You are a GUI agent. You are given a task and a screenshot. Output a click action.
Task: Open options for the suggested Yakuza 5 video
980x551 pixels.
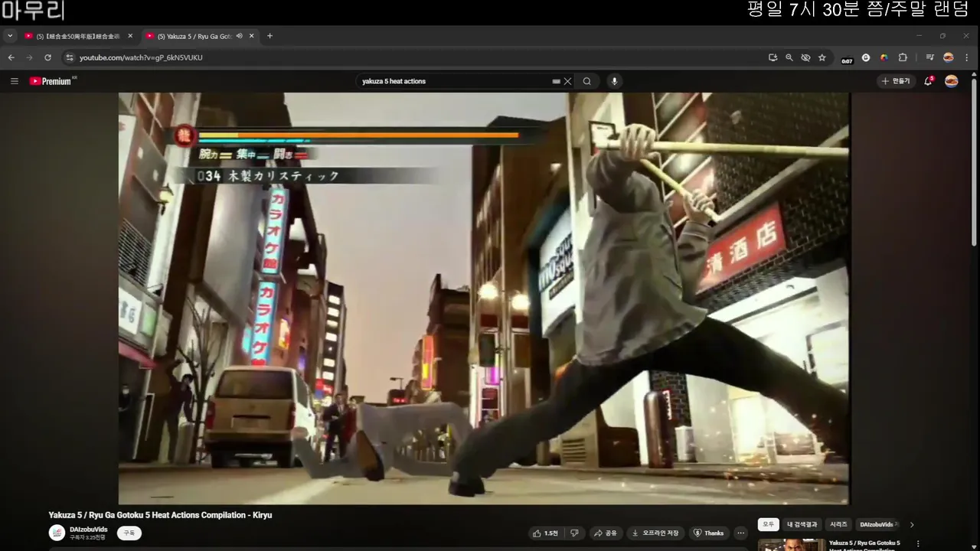tap(918, 544)
